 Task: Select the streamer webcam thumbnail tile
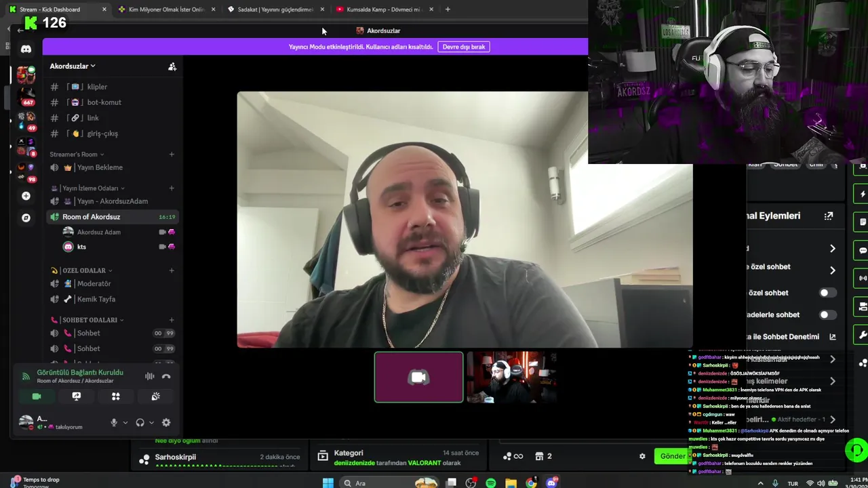pyautogui.click(x=511, y=377)
